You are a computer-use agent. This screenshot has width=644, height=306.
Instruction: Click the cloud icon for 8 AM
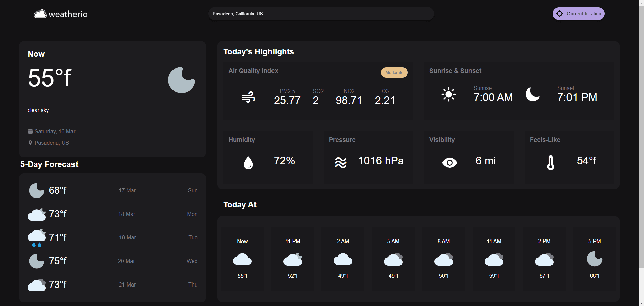[x=444, y=259]
